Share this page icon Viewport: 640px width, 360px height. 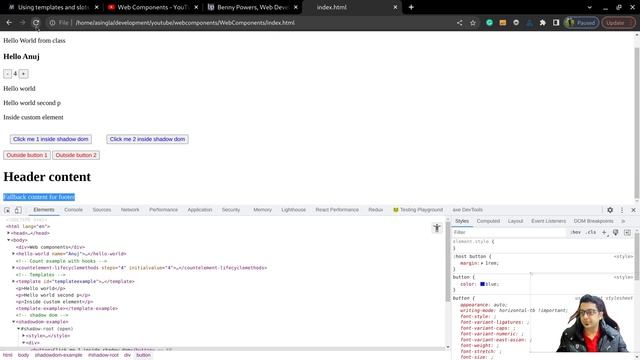[x=460, y=23]
